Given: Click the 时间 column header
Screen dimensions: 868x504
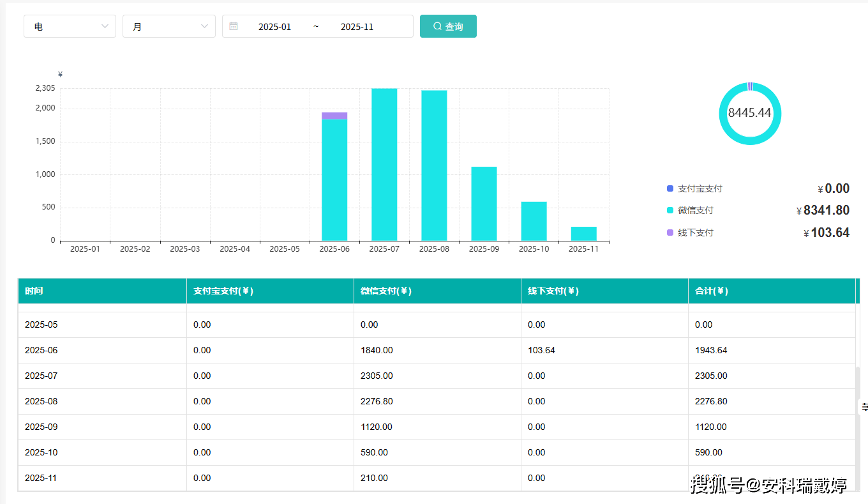Looking at the screenshot, I should pyautogui.click(x=102, y=291).
